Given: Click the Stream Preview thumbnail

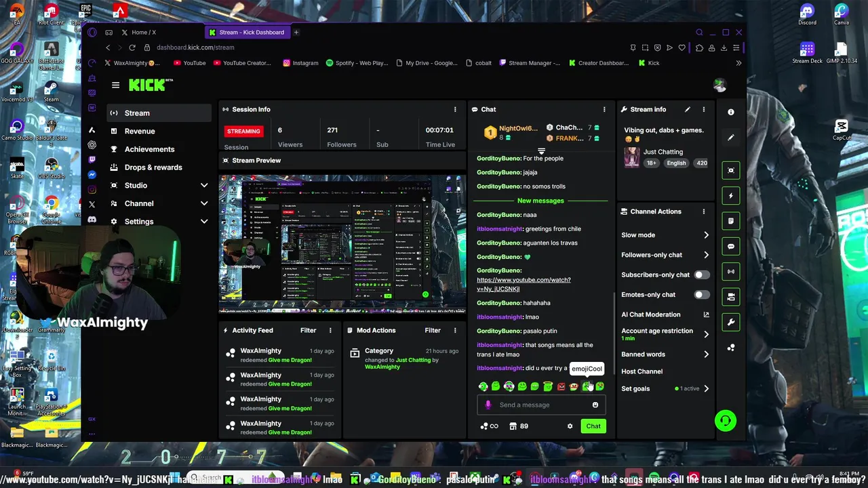Looking at the screenshot, I should (342, 243).
